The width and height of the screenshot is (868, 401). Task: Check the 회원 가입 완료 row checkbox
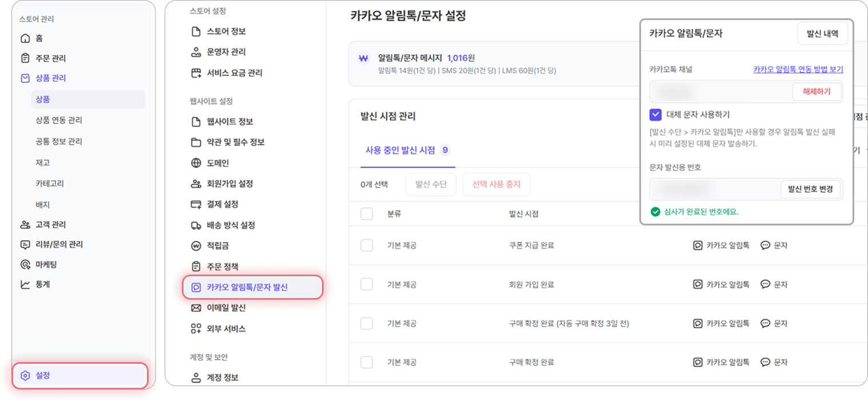(x=367, y=284)
